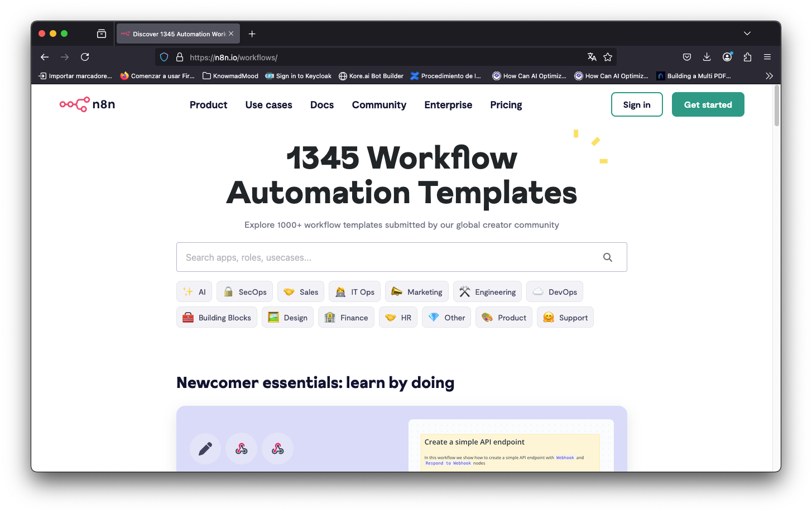This screenshot has height=513, width=812.
Task: Open the Use cases menu
Action: 268,105
